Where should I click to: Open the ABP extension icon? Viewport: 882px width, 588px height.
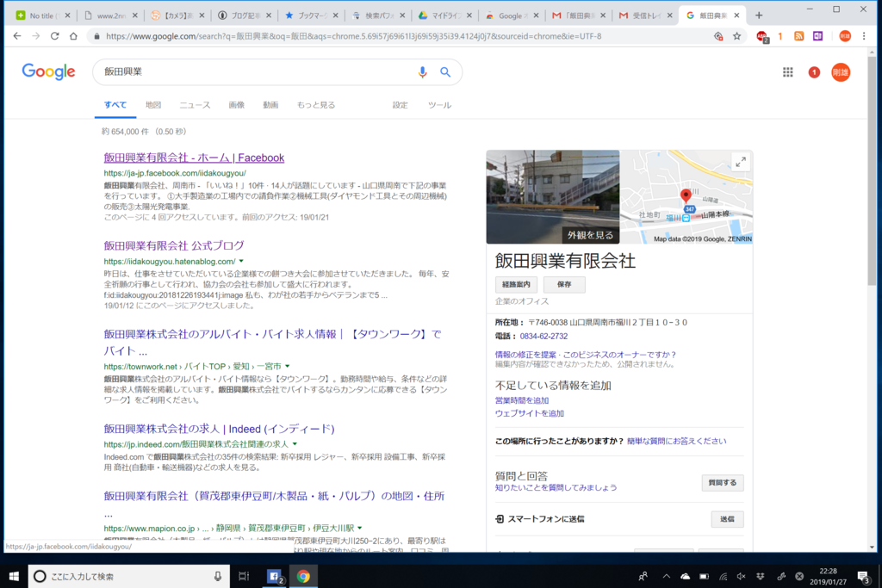(x=762, y=36)
